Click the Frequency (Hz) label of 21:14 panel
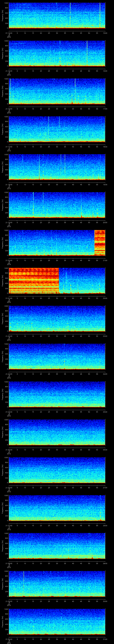Image resolution: width=114 pixels, height=644 pixels. (x=3, y=16)
